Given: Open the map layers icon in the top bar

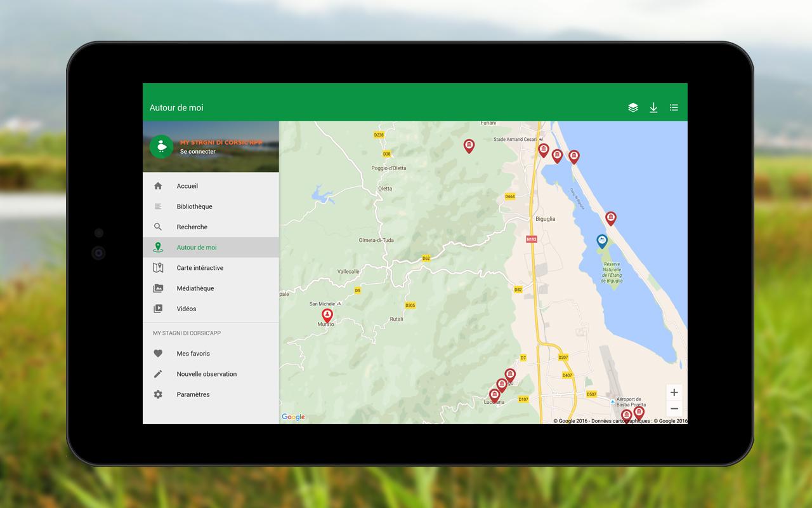Looking at the screenshot, I should [632, 108].
